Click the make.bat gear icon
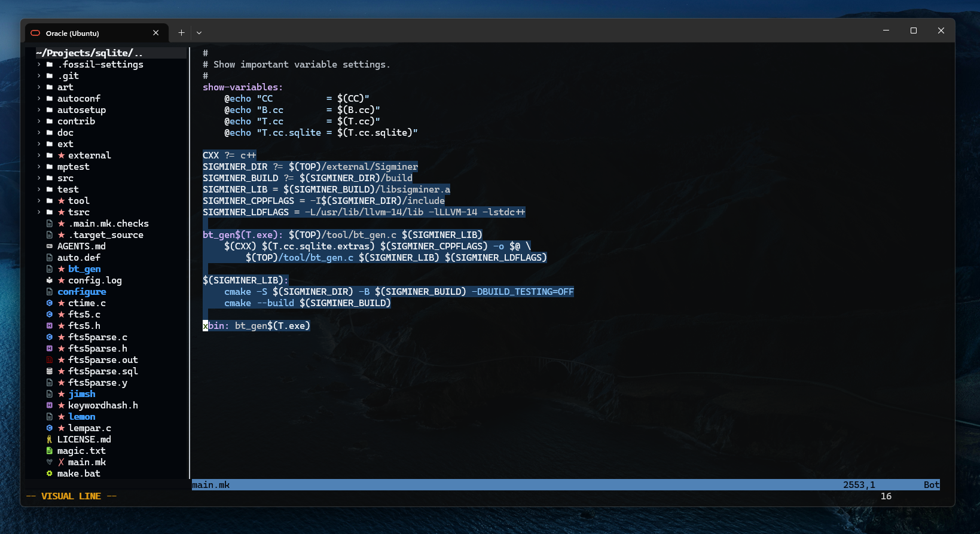Image resolution: width=980 pixels, height=534 pixels. tap(50, 474)
